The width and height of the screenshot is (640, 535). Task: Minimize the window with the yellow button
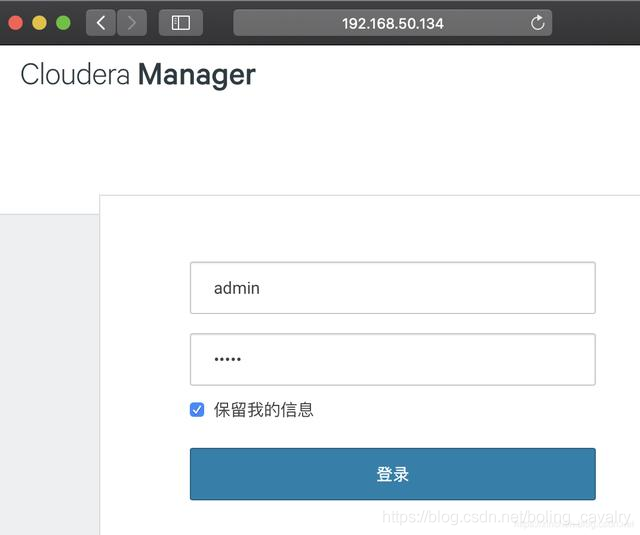[x=40, y=23]
